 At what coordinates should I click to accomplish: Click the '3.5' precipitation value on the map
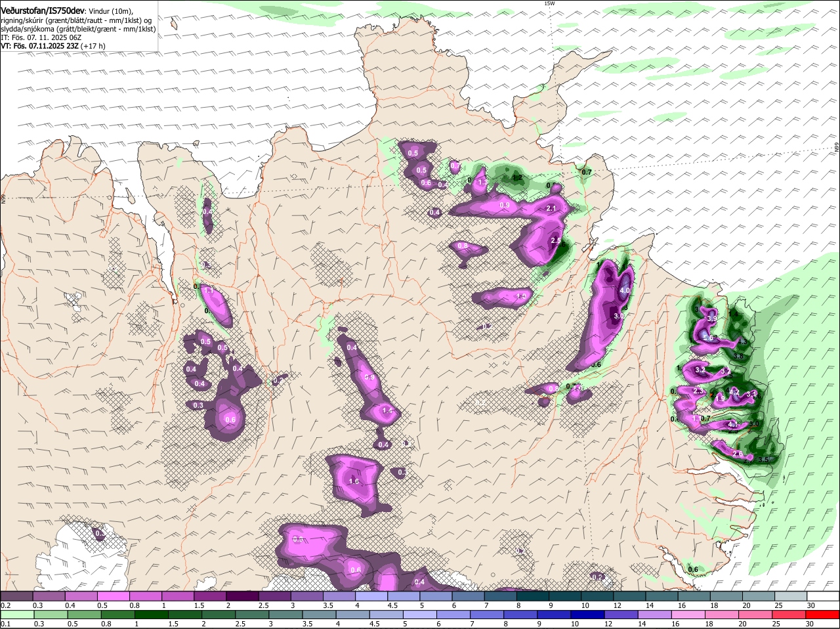[763, 460]
